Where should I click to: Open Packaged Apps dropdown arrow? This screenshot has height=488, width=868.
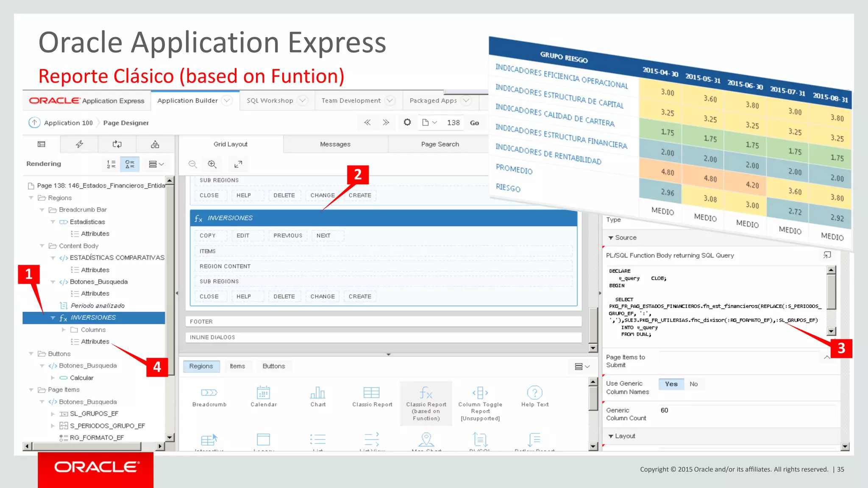(x=466, y=100)
